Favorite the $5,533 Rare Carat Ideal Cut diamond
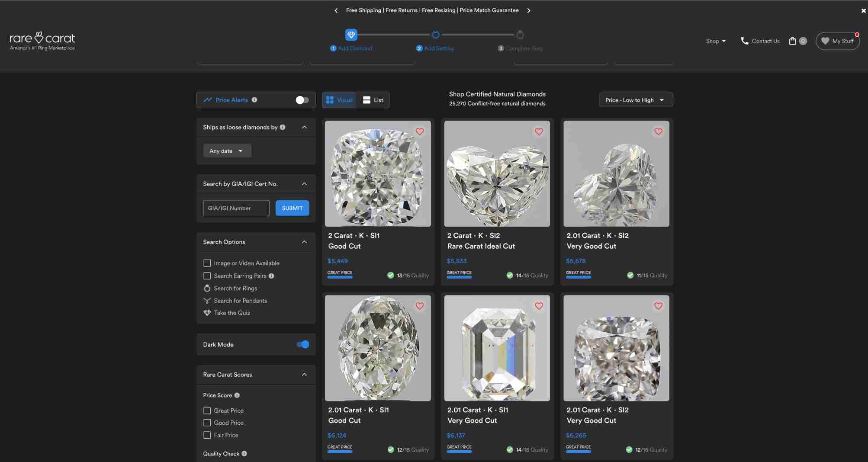868x462 pixels. (539, 132)
